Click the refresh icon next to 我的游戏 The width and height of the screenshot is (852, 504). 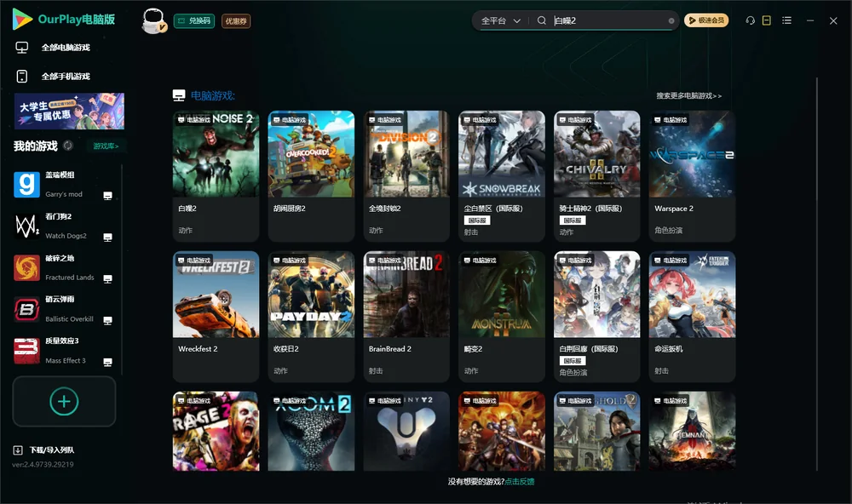tap(68, 146)
